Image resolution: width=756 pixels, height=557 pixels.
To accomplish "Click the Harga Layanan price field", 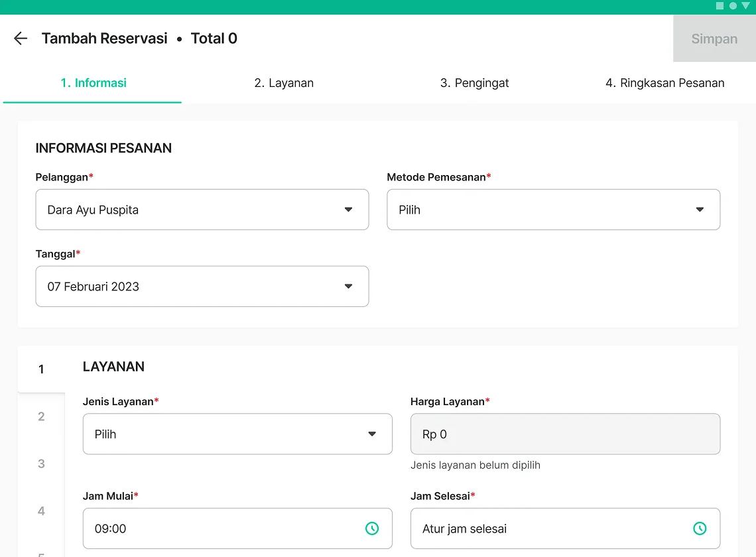I will click(565, 434).
